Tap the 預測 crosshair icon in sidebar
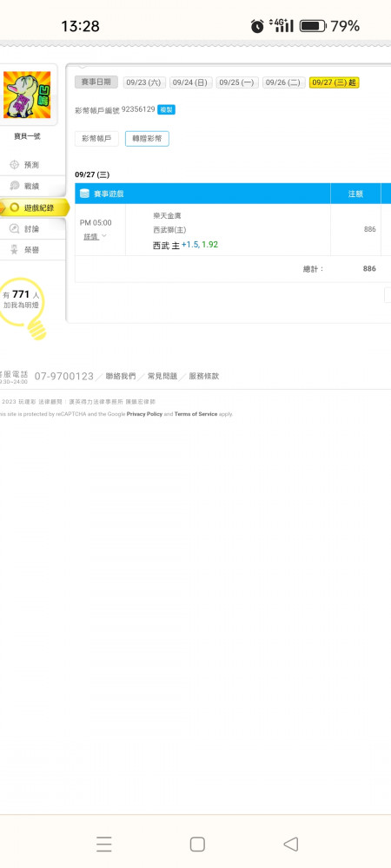391x868 pixels. 15,165
